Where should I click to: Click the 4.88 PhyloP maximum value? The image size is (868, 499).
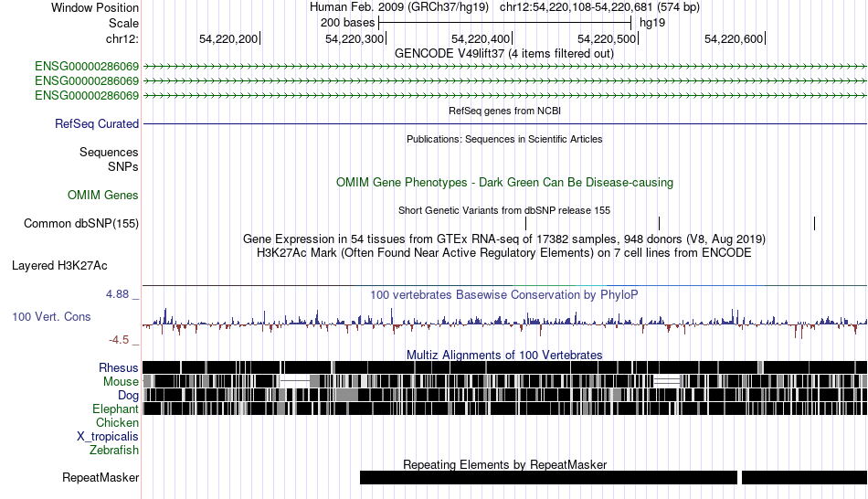117,294
